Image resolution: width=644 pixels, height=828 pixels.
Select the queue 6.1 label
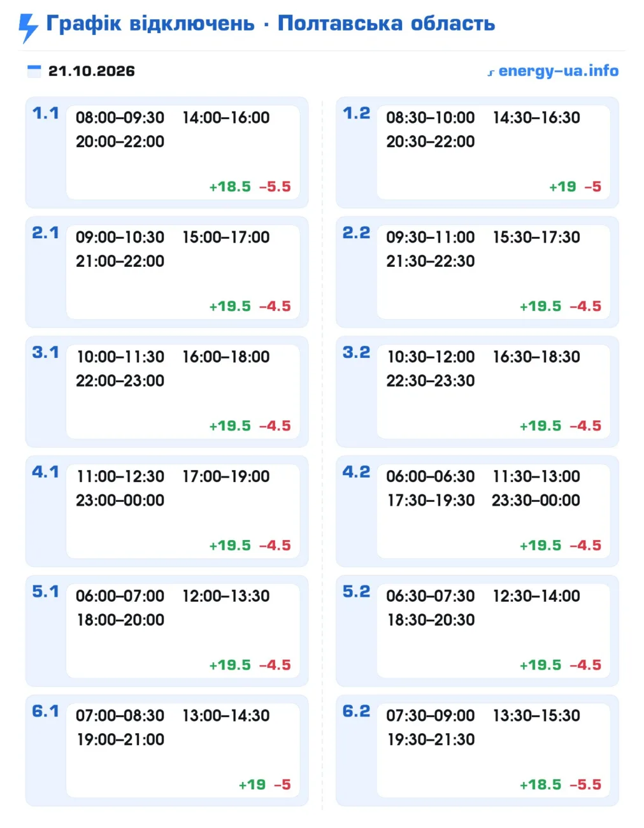point(45,711)
